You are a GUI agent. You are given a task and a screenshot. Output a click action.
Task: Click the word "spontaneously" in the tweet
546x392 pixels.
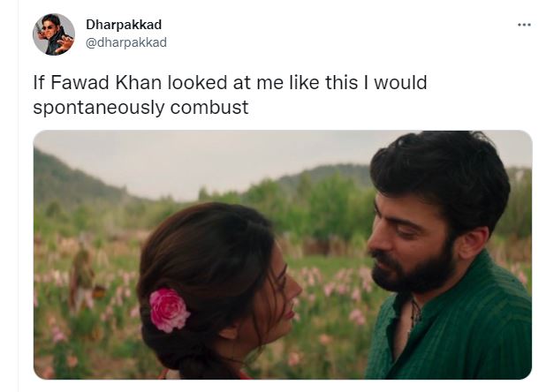[99, 108]
